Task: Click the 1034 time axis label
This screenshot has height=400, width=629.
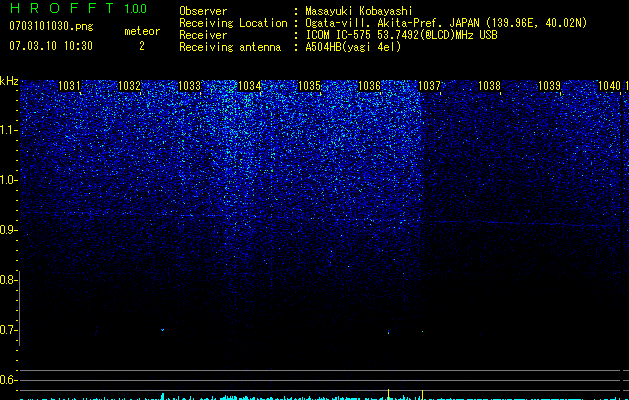Action: click(250, 86)
